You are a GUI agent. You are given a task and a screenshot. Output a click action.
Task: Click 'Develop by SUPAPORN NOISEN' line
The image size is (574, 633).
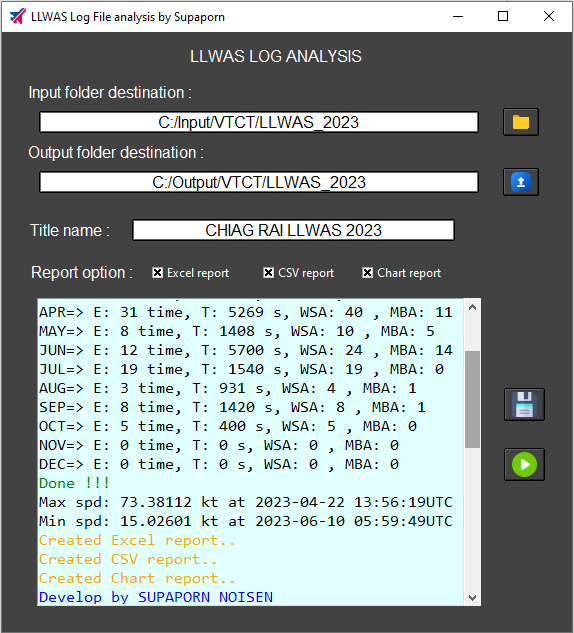click(x=156, y=597)
